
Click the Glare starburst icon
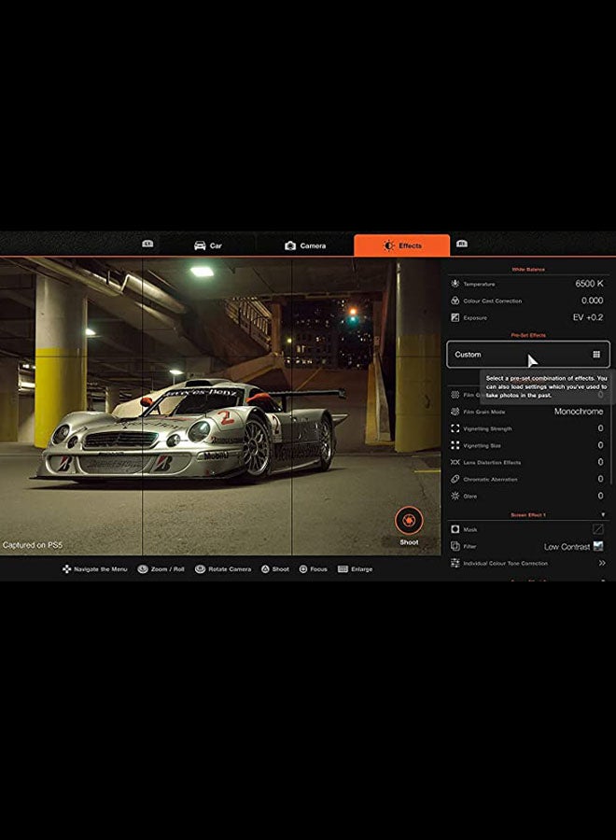click(x=455, y=496)
